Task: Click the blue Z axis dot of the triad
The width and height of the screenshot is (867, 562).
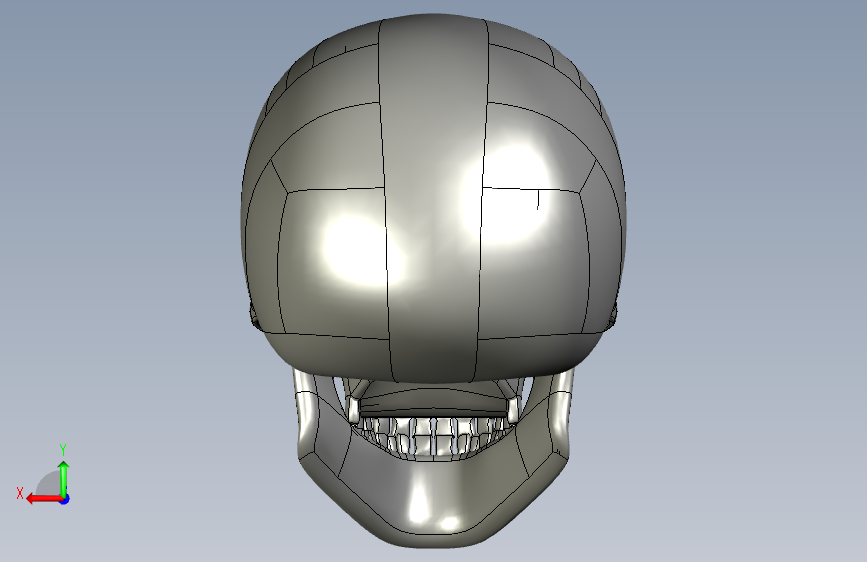Action: (x=65, y=499)
